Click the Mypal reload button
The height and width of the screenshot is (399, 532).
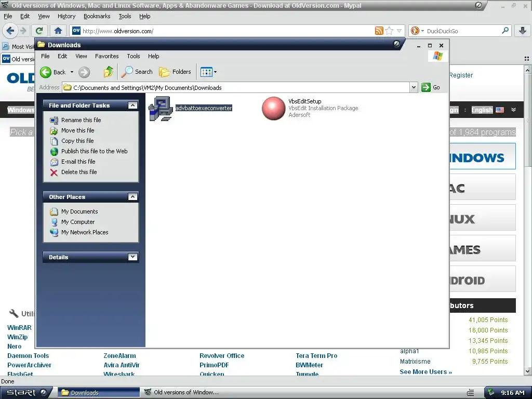(x=39, y=31)
